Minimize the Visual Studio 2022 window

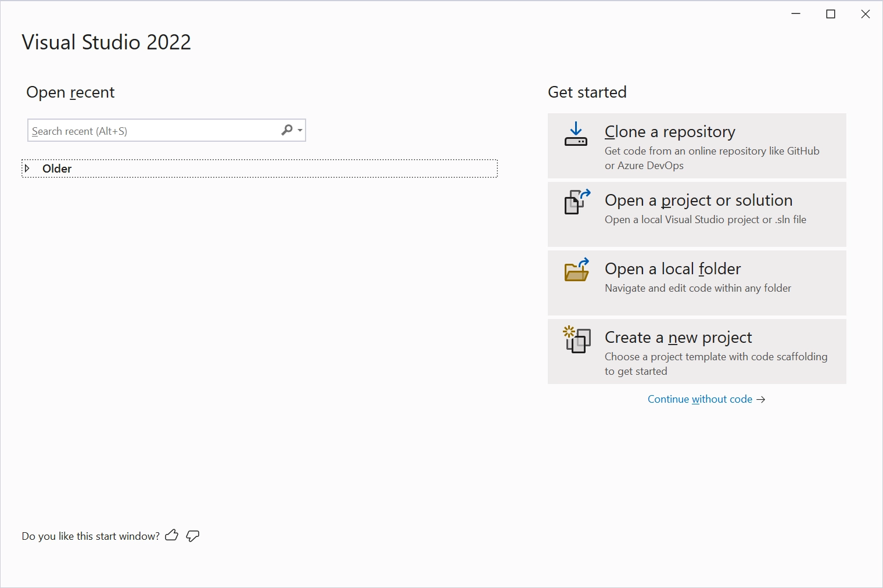coord(796,14)
